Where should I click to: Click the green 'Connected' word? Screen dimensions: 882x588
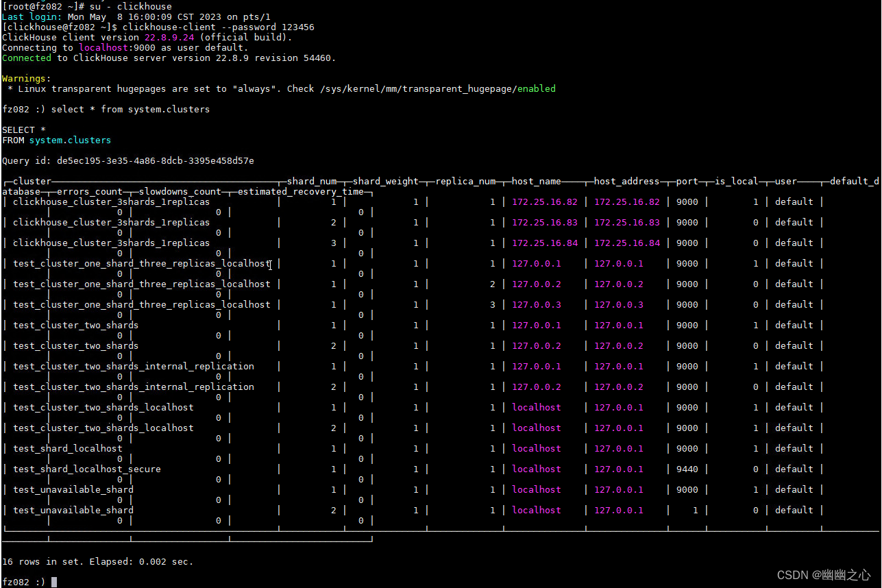click(27, 58)
